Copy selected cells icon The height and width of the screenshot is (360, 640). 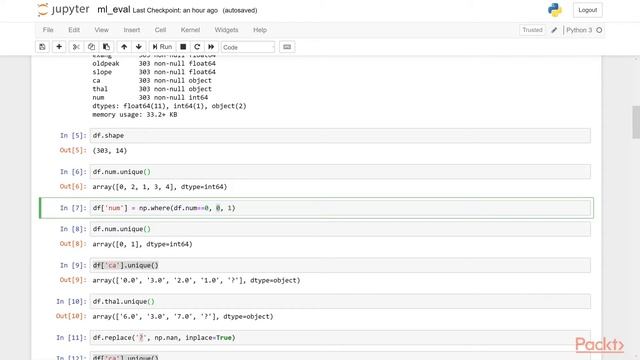[91, 47]
